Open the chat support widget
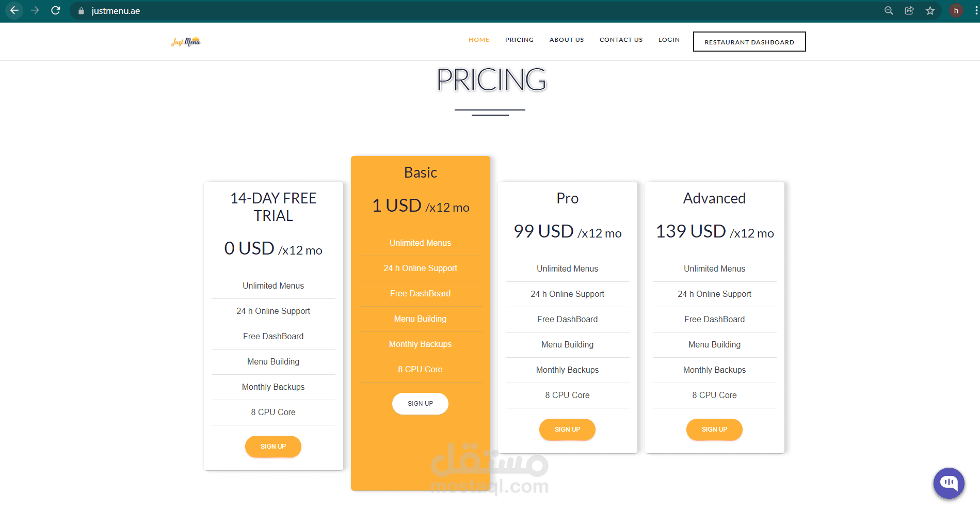This screenshot has height=507, width=980. [x=949, y=483]
